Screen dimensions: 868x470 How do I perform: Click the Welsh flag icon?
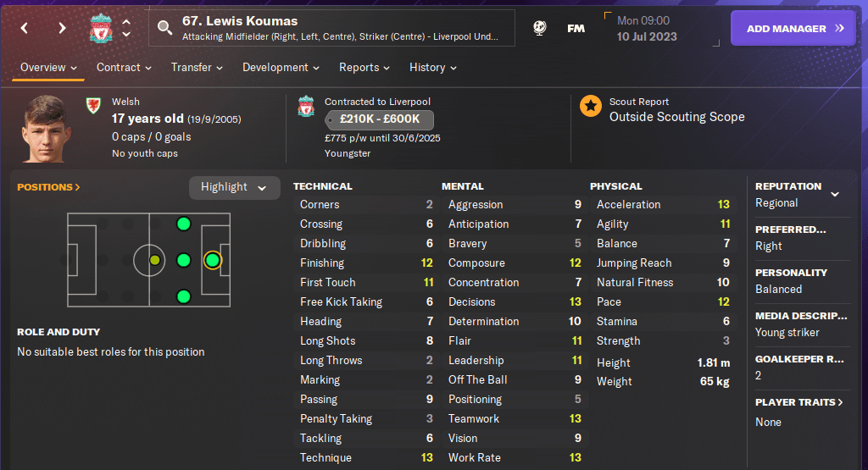point(93,106)
